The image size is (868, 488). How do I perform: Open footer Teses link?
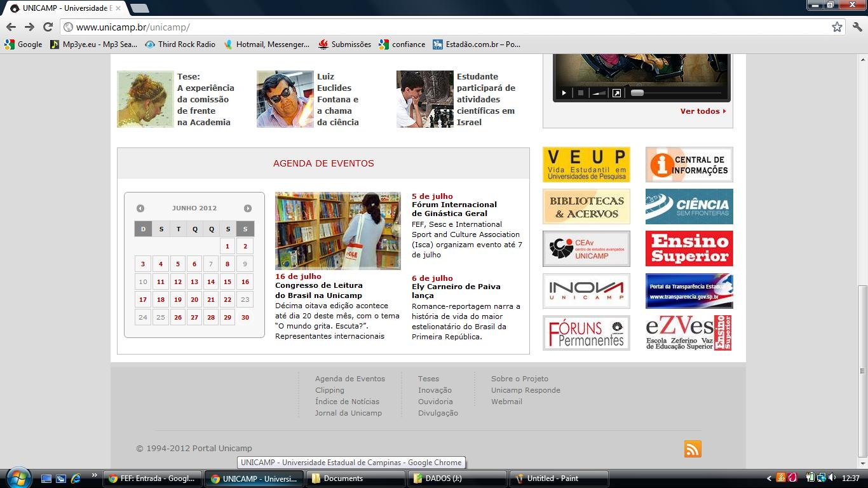pos(428,379)
